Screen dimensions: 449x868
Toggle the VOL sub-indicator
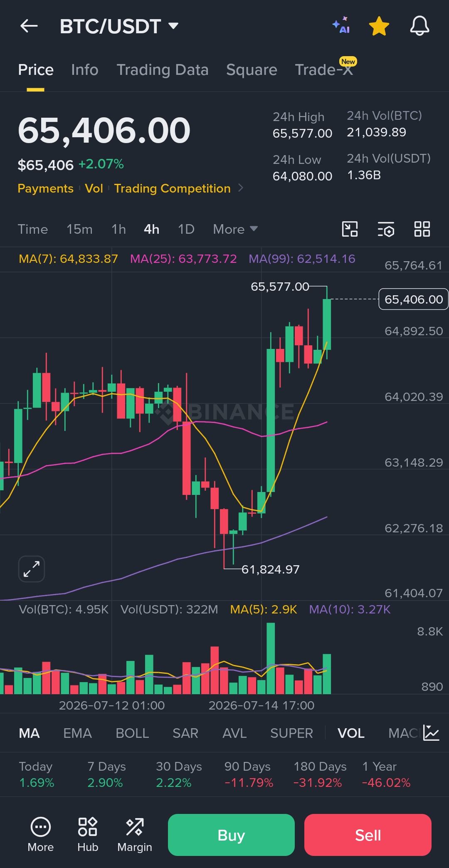click(x=351, y=733)
